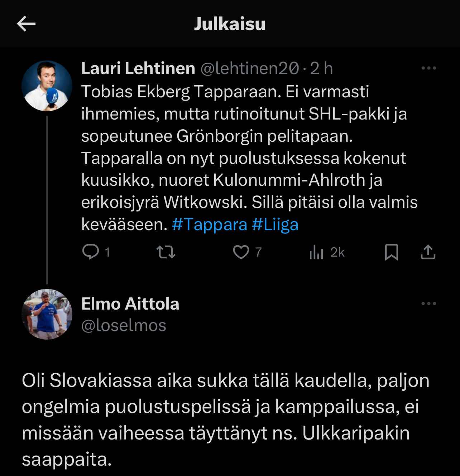The image size is (460, 476).
Task: Tap the back arrow icon
Action: [26, 24]
